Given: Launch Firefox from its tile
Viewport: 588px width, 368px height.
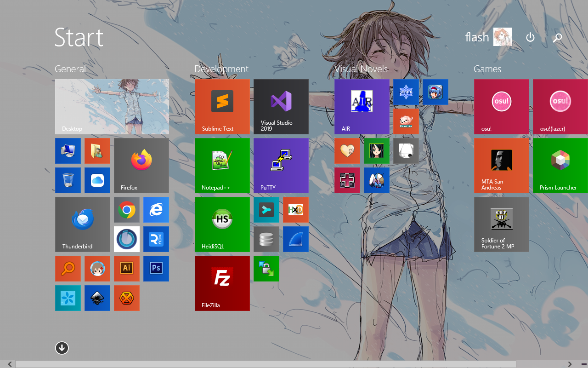Looking at the screenshot, I should [141, 166].
